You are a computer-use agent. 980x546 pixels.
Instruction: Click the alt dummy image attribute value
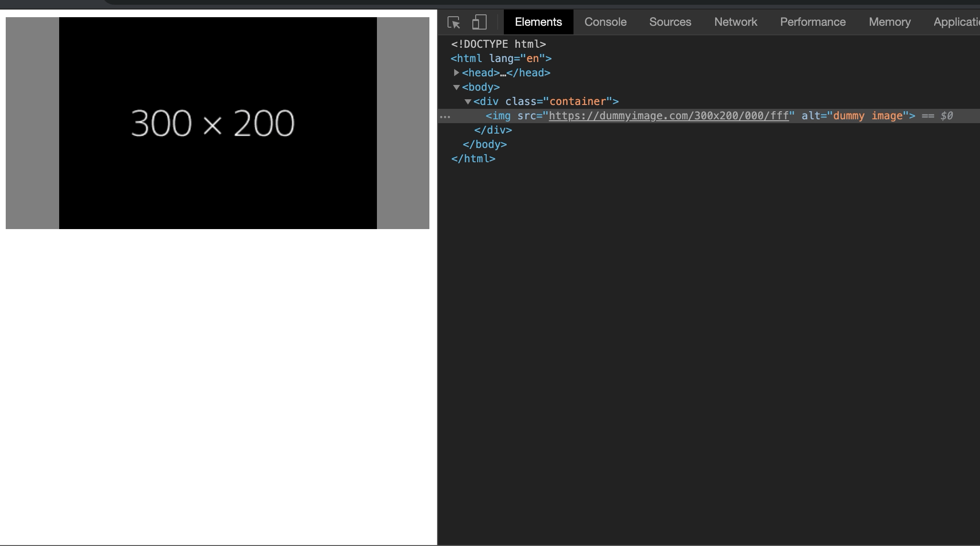(867, 116)
